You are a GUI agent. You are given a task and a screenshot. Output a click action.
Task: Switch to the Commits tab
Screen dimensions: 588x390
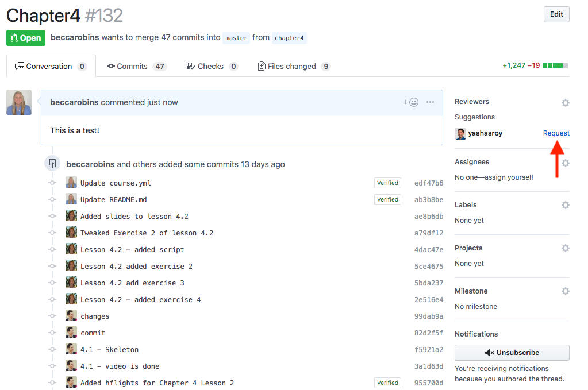[x=136, y=66]
